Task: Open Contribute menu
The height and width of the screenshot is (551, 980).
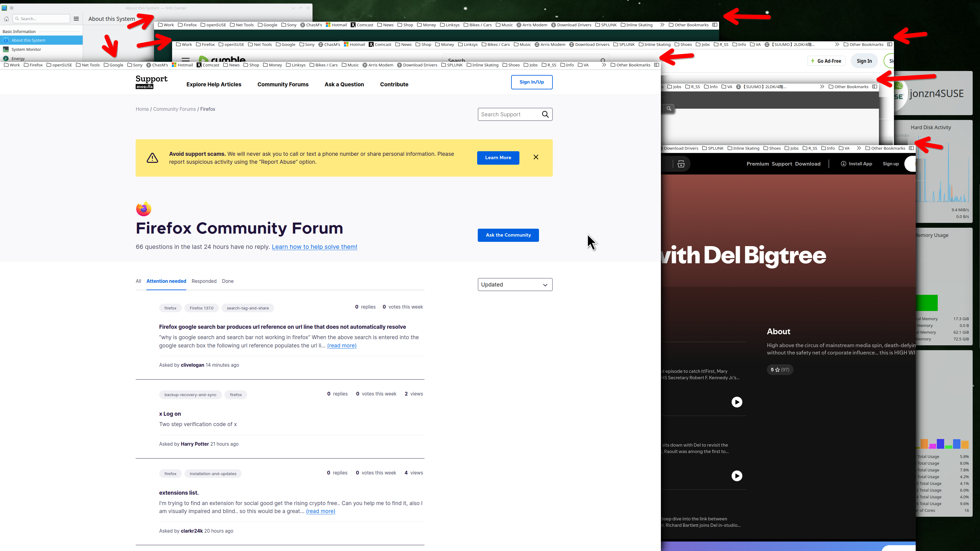Action: pos(394,84)
